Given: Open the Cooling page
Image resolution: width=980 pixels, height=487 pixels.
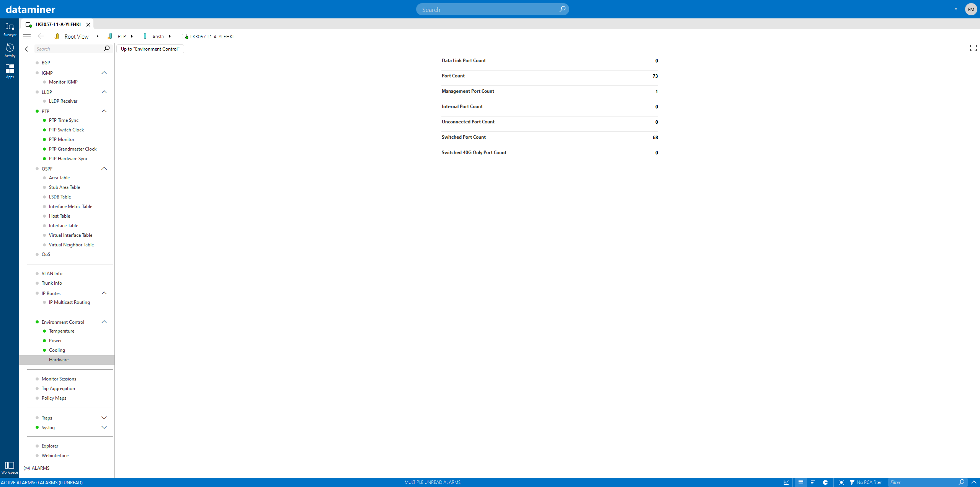Looking at the screenshot, I should pyautogui.click(x=57, y=350).
